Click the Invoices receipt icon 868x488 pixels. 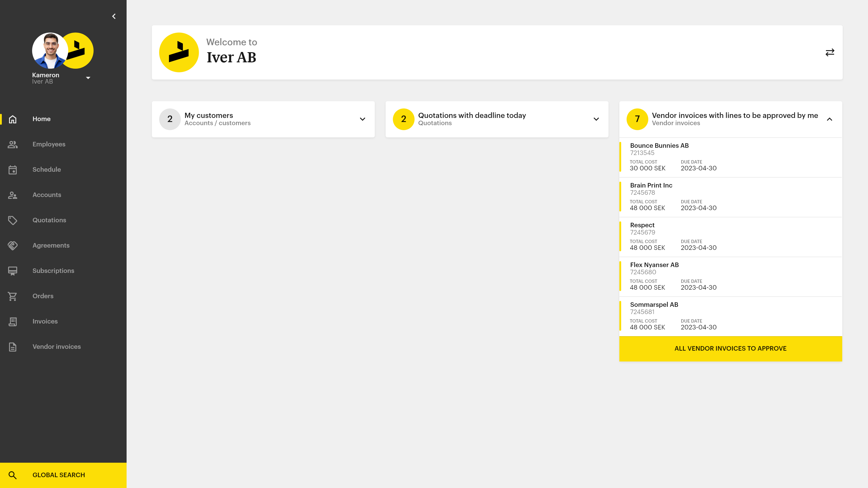pos(12,321)
